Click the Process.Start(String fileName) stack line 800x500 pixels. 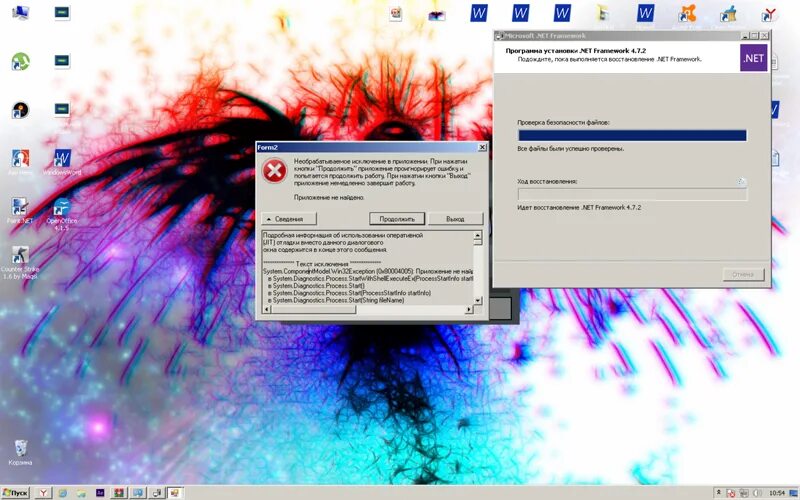[336, 301]
